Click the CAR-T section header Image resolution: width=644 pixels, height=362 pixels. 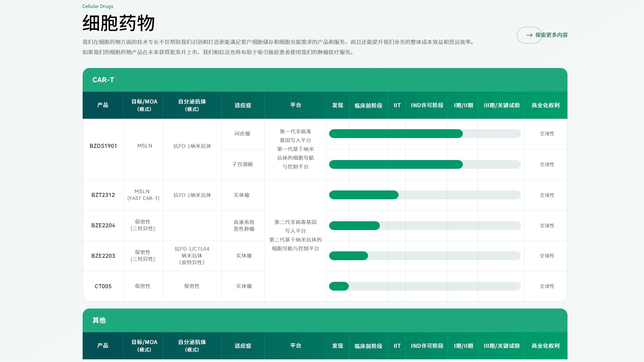pos(103,80)
